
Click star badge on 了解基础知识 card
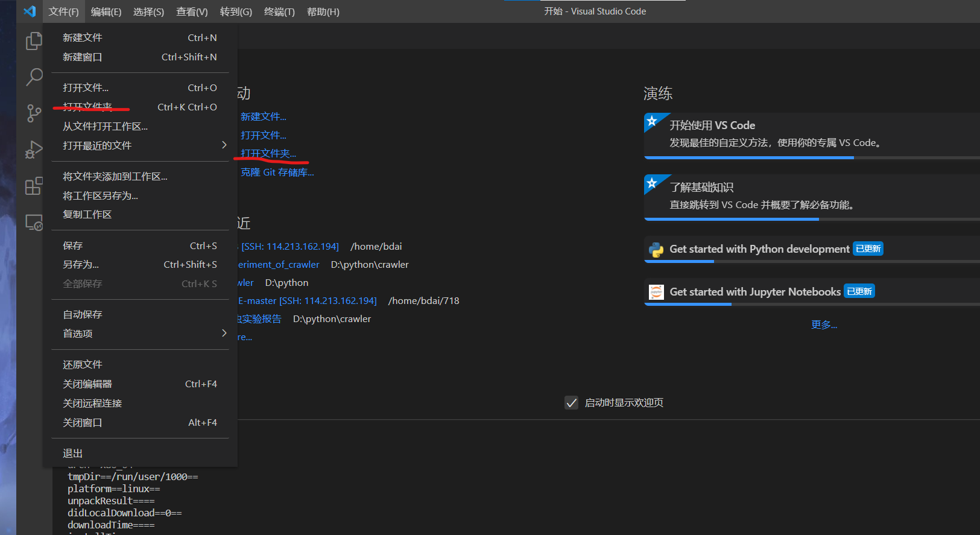click(652, 183)
